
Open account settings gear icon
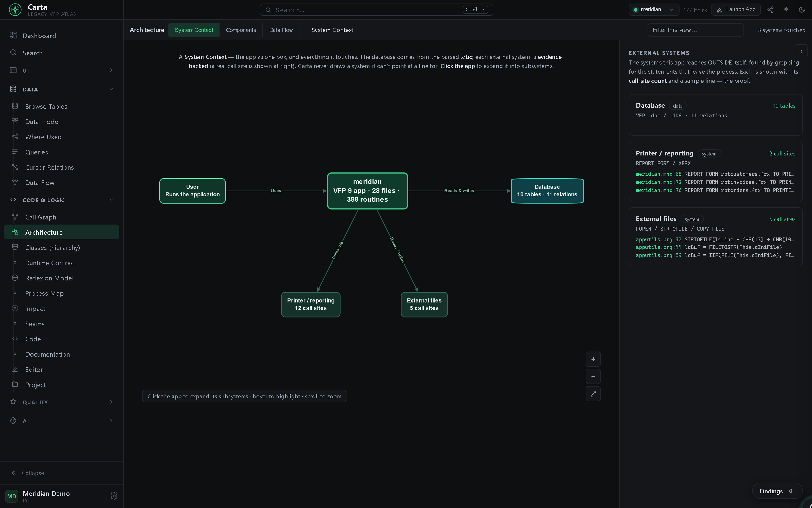coord(114,496)
